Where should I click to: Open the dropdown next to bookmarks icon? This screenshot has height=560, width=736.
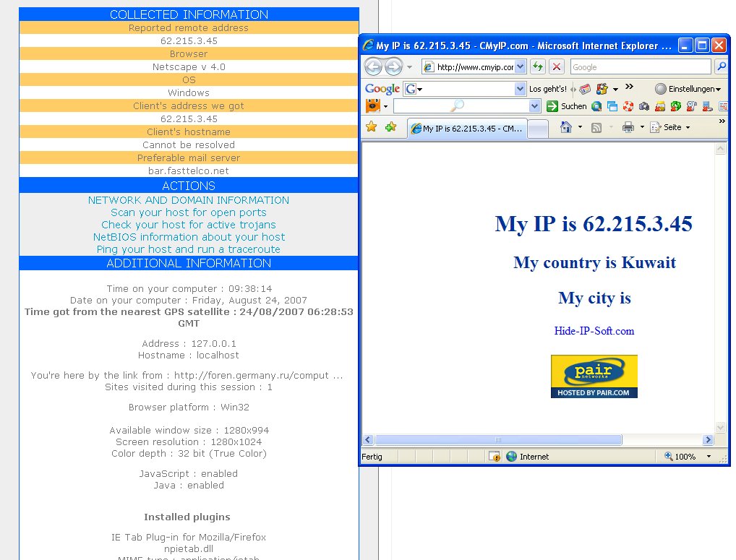click(x=615, y=89)
